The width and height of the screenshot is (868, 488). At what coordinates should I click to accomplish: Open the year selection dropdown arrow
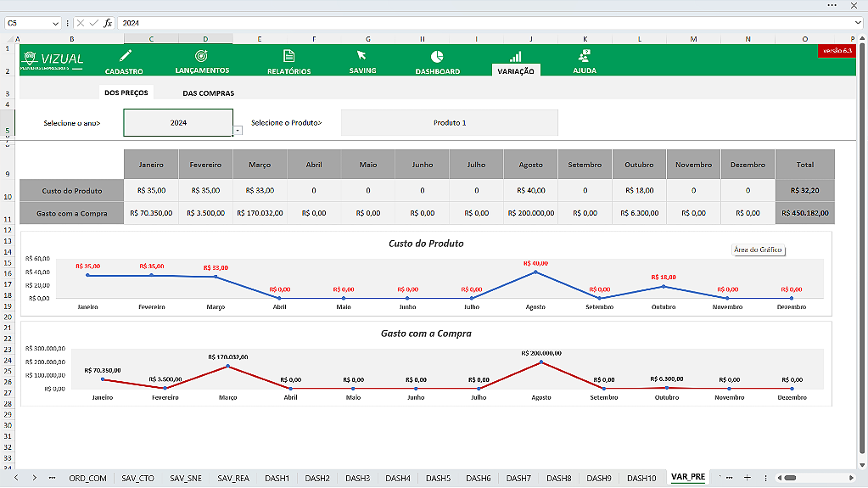pyautogui.click(x=238, y=130)
